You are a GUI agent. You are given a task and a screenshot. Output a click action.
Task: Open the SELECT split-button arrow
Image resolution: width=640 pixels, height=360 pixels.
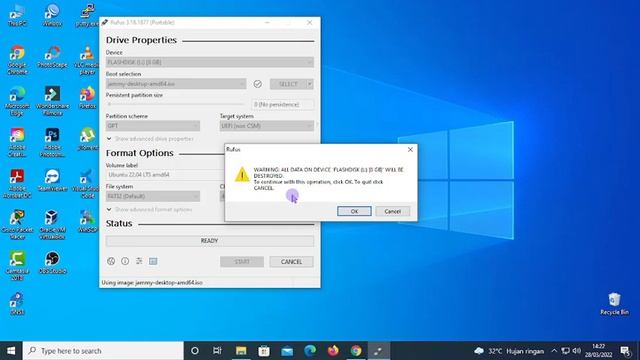click(x=310, y=84)
